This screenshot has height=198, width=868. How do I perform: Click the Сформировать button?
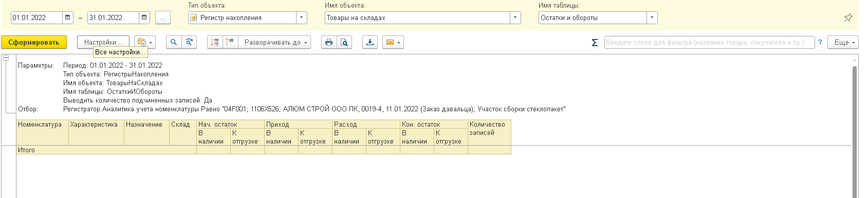(x=34, y=42)
